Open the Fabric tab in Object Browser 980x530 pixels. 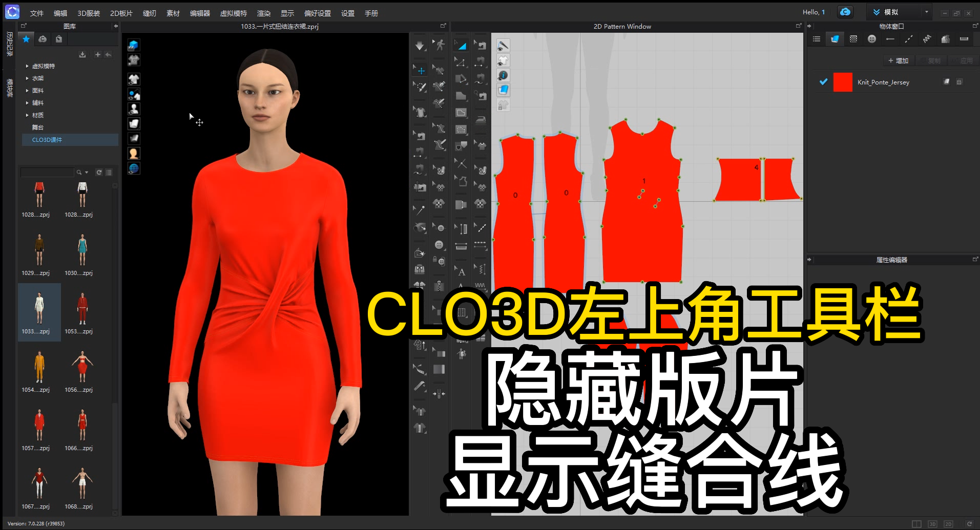(835, 39)
